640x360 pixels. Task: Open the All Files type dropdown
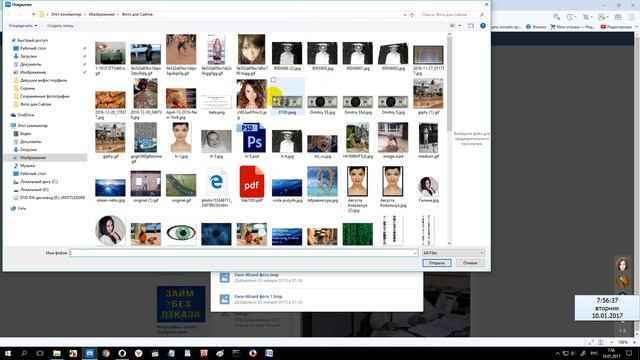tap(453, 253)
